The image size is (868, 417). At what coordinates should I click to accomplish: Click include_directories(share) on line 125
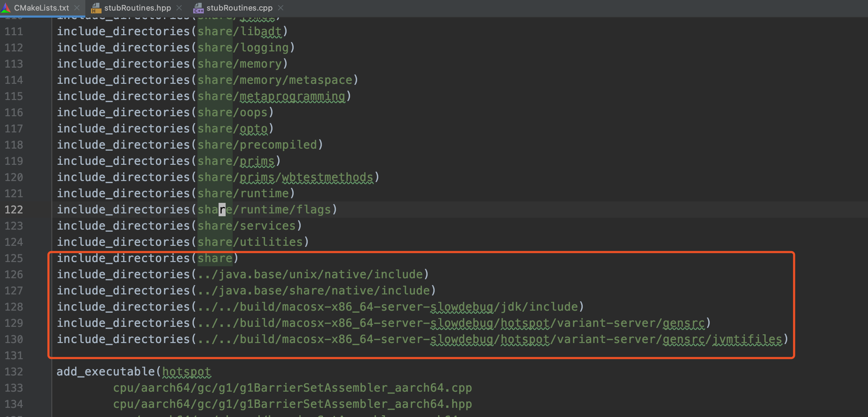(x=148, y=258)
